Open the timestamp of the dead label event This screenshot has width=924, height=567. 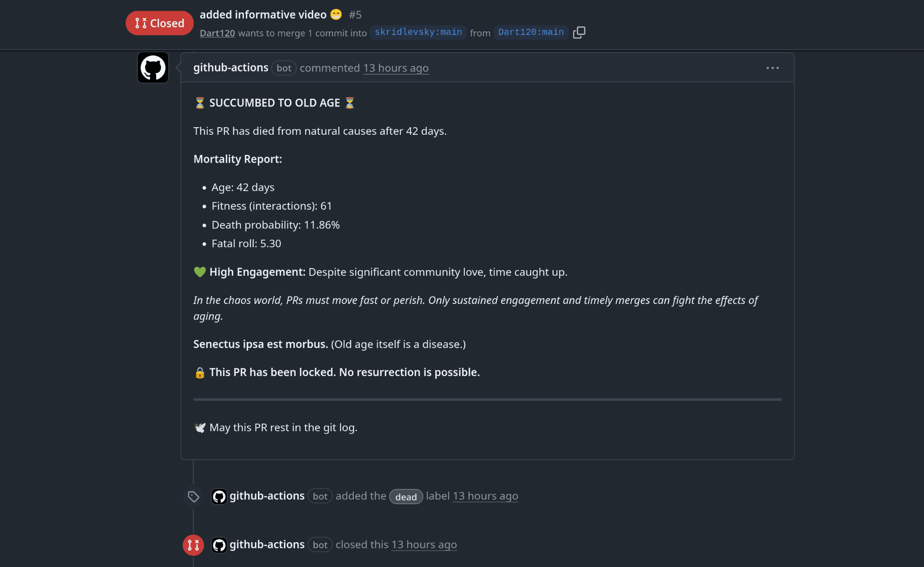coord(485,496)
